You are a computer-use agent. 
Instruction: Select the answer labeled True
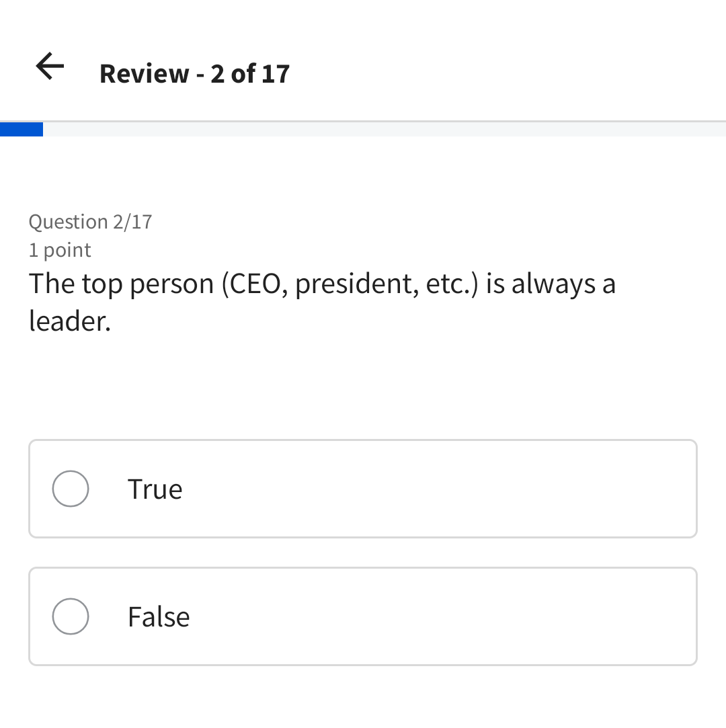155,489
